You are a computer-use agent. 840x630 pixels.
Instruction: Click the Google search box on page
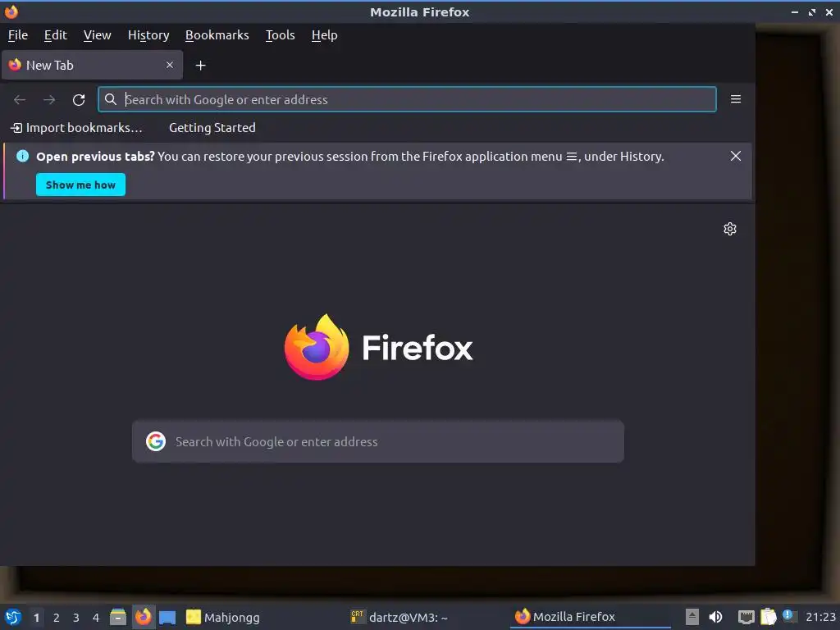coord(377,441)
